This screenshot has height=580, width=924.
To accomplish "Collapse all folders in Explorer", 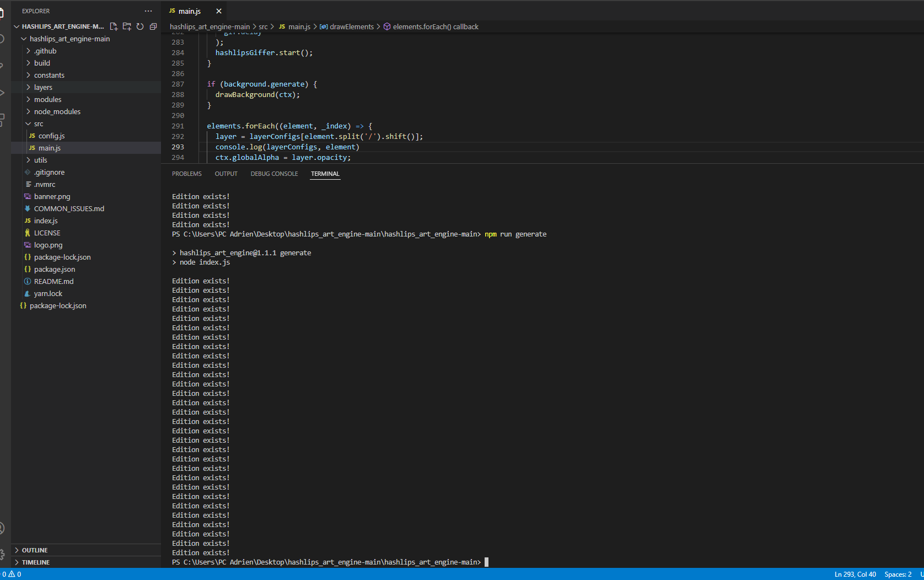I will pos(153,26).
